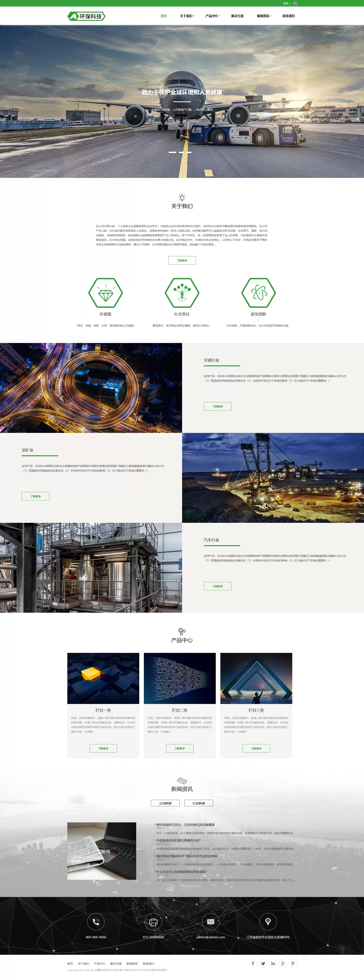Open the 语言 language selector

coord(286,3)
